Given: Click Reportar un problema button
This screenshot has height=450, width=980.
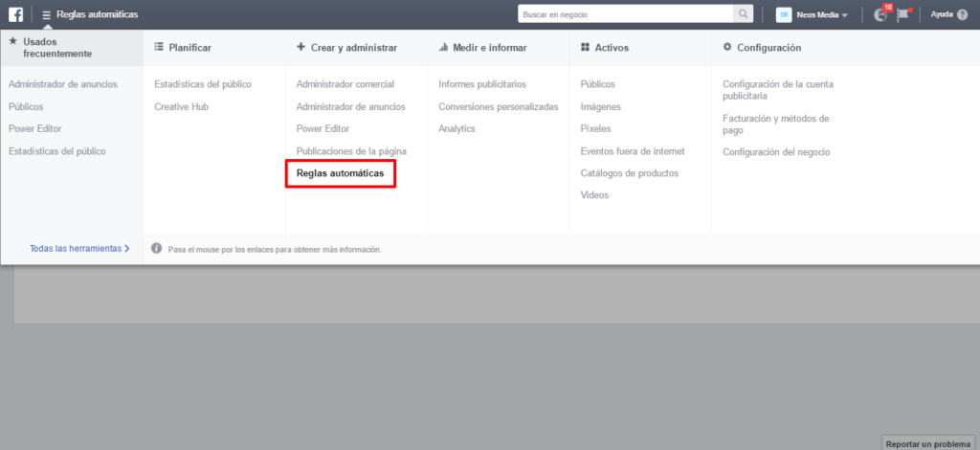Looking at the screenshot, I should (929, 442).
